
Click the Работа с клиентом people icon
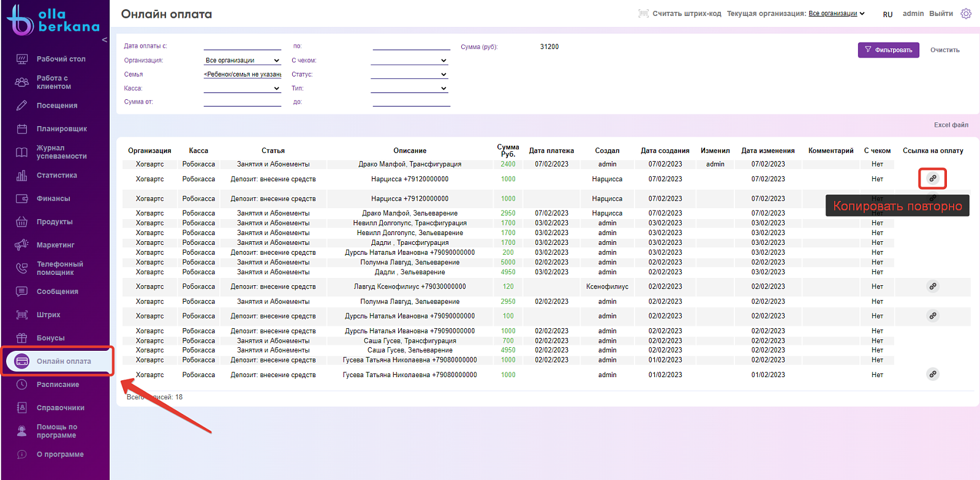pos(22,82)
